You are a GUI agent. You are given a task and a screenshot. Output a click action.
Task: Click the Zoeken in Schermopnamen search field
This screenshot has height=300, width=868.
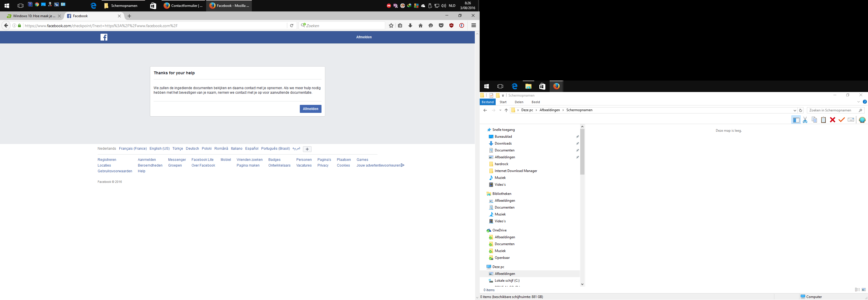pos(833,110)
